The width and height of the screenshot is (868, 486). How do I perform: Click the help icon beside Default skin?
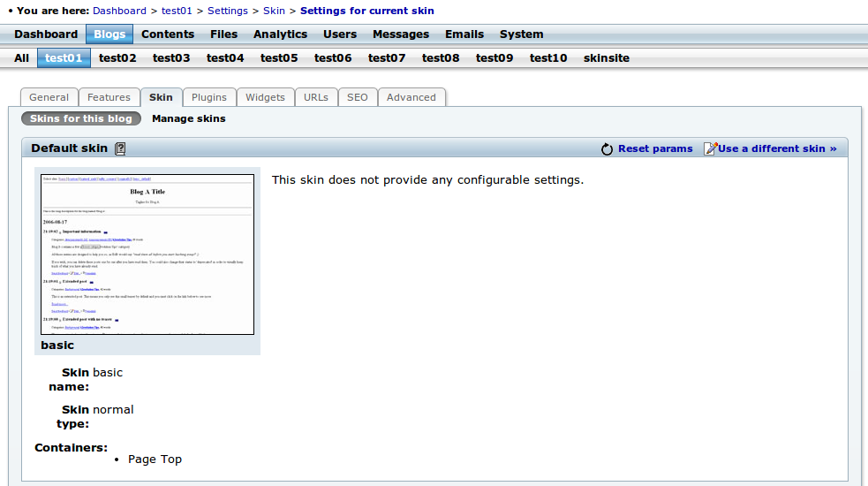tap(120, 148)
